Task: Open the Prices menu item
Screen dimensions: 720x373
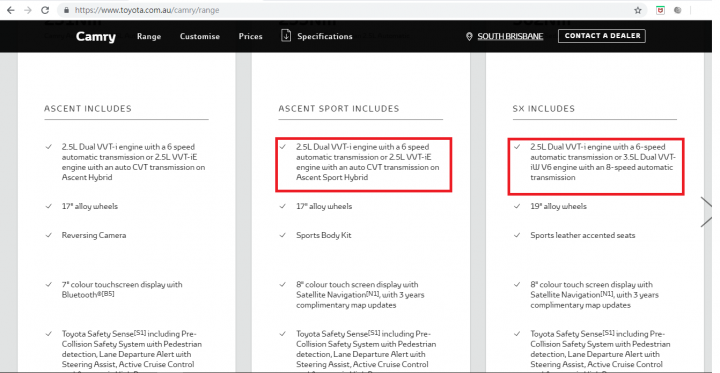Action: [250, 36]
